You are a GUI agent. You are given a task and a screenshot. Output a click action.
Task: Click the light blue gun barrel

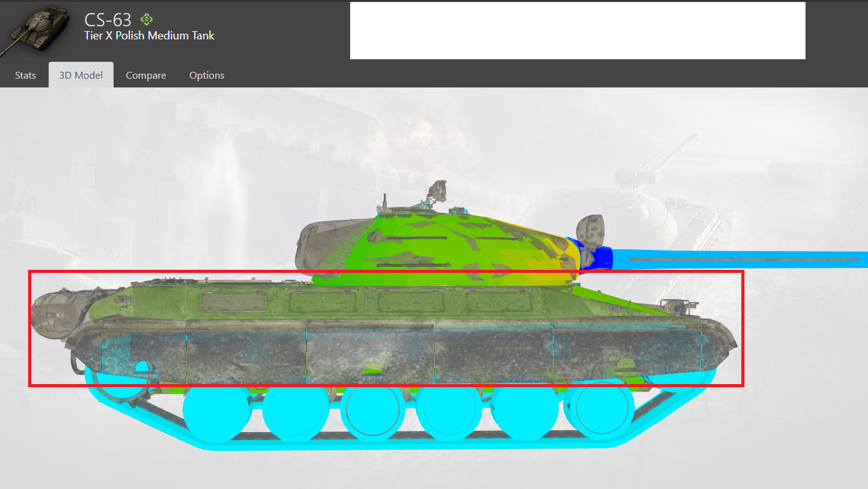(x=741, y=259)
